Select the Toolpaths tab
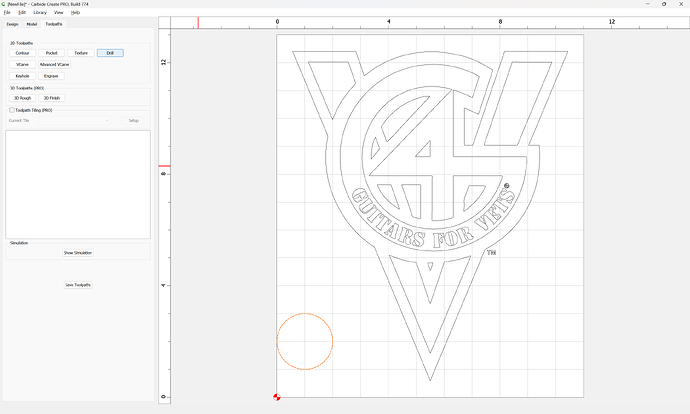The width and height of the screenshot is (690, 414). point(54,24)
